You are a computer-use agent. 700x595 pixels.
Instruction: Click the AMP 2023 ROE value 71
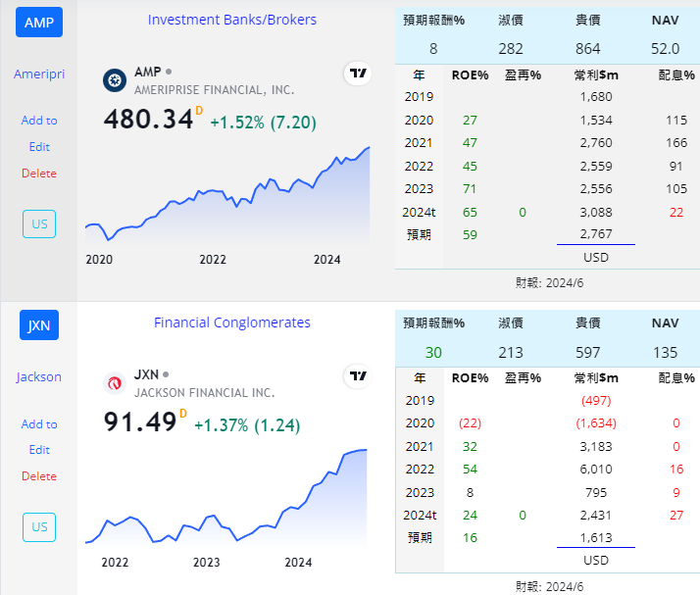(470, 189)
